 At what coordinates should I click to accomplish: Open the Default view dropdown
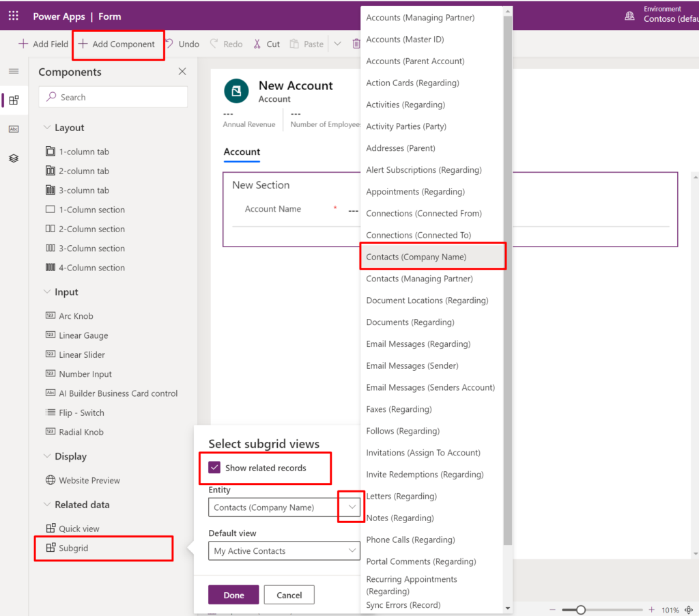(284, 550)
